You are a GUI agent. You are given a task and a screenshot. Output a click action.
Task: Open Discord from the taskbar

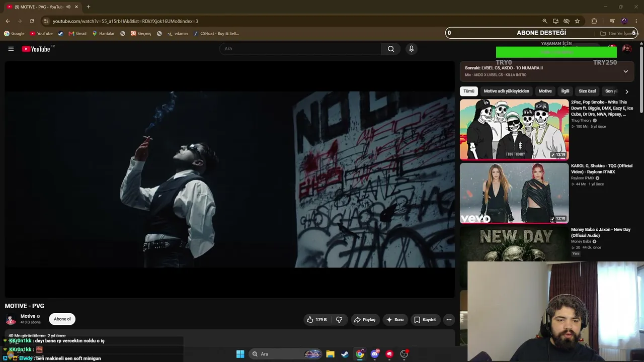coord(374,354)
